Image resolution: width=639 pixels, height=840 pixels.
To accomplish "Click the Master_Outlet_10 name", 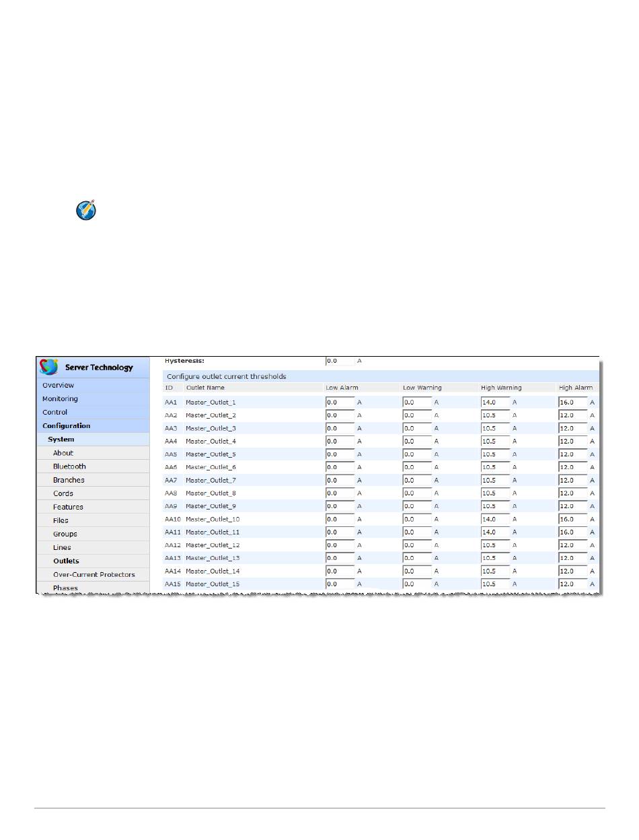I will coord(213,519).
